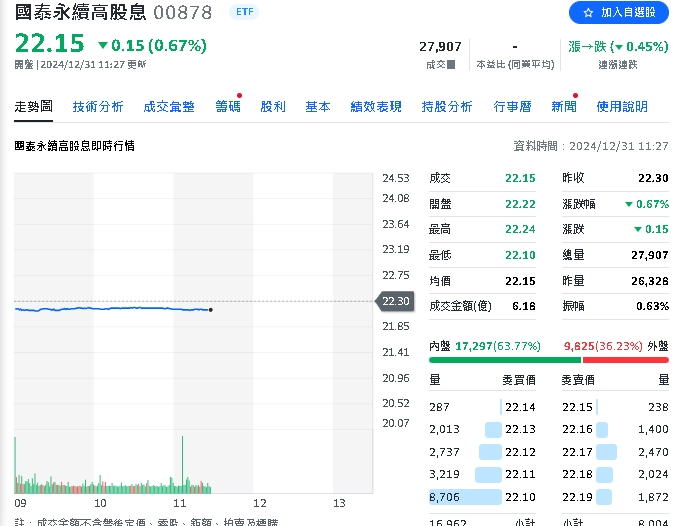The width and height of the screenshot is (683, 526).
Task: Click the 振幅 value 0.63%
Action: tap(652, 307)
